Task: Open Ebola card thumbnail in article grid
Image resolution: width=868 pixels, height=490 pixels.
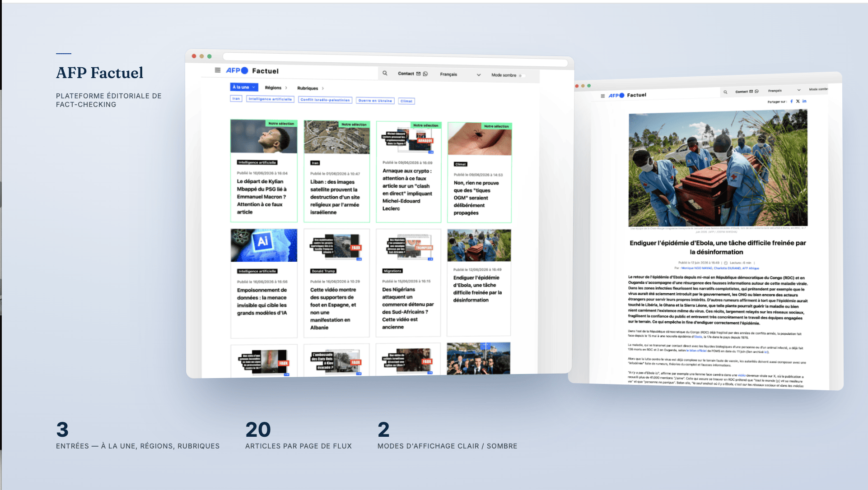Action: click(x=479, y=245)
